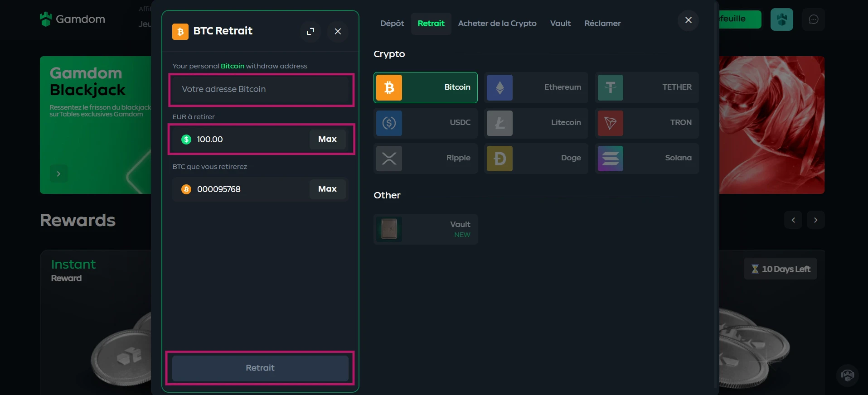
Task: Open the Gamdom Blackjack banner
Action: click(x=95, y=125)
